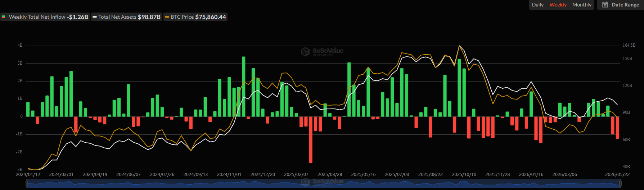Click the 2026/05/22 date axis label
The image size is (644, 190).
click(617, 174)
